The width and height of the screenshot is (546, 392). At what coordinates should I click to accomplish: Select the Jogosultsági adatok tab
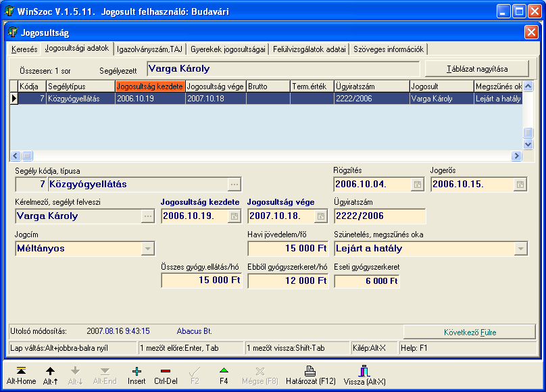[77, 49]
